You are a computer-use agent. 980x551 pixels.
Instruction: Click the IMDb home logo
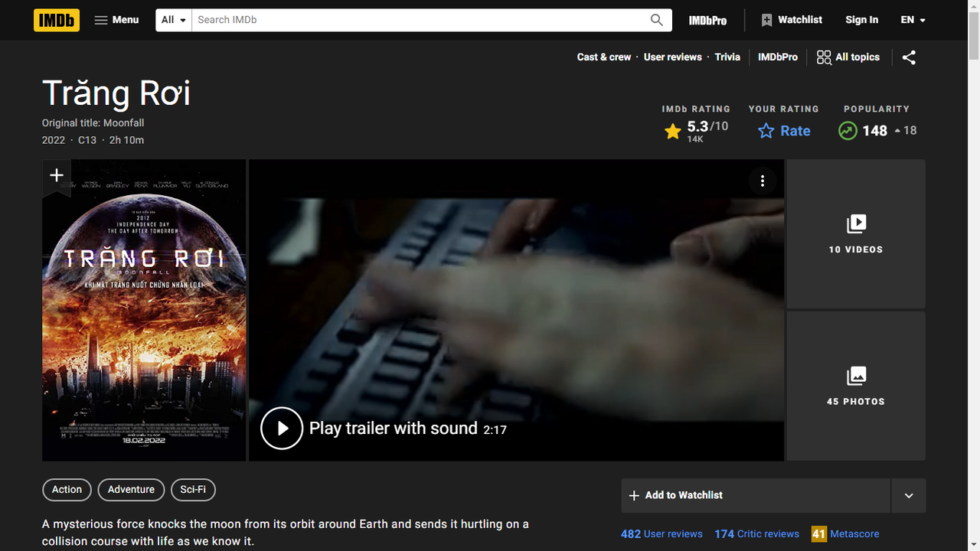pos(57,20)
